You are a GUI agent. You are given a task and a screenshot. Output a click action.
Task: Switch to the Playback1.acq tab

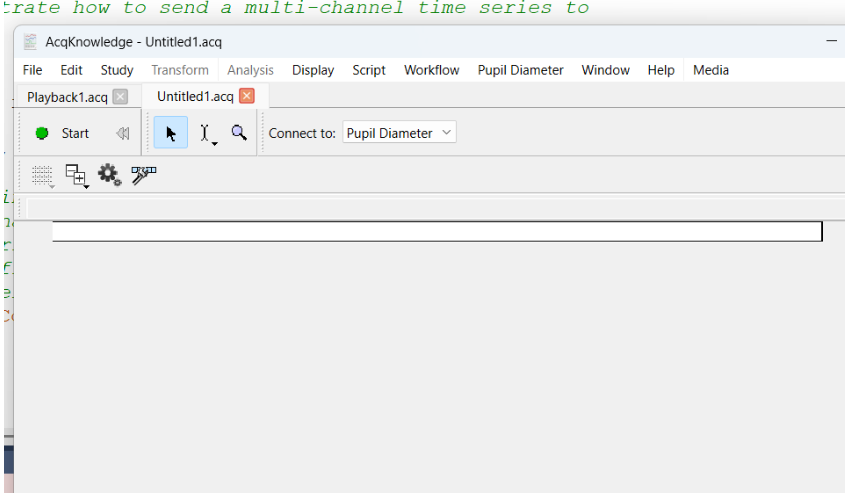tap(67, 97)
